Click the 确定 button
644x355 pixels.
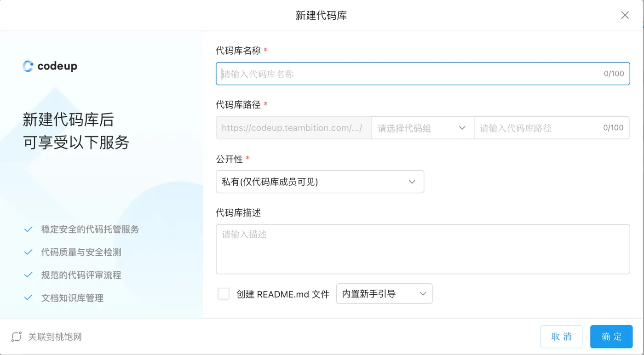tap(611, 337)
